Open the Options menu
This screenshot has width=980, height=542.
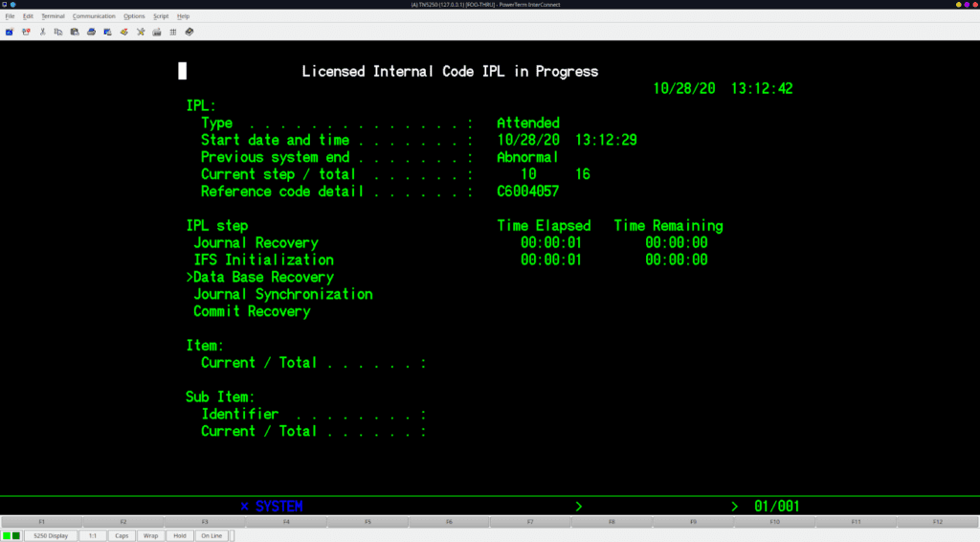pos(134,16)
